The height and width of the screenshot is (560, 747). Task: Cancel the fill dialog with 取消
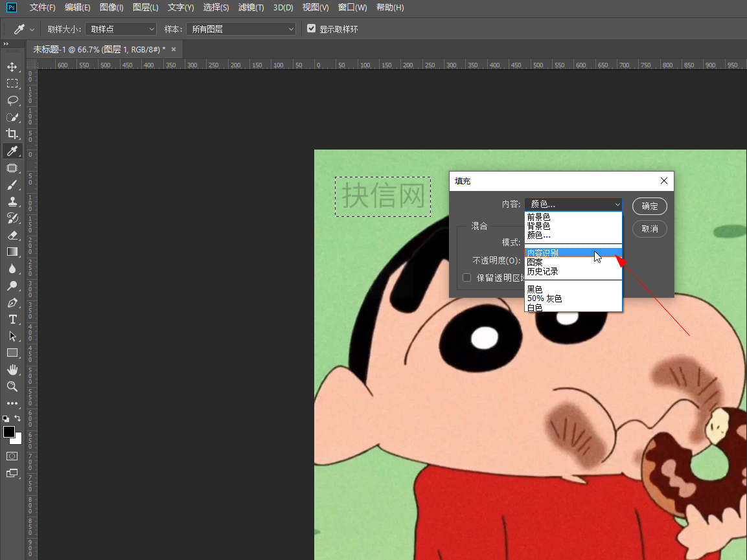click(649, 229)
